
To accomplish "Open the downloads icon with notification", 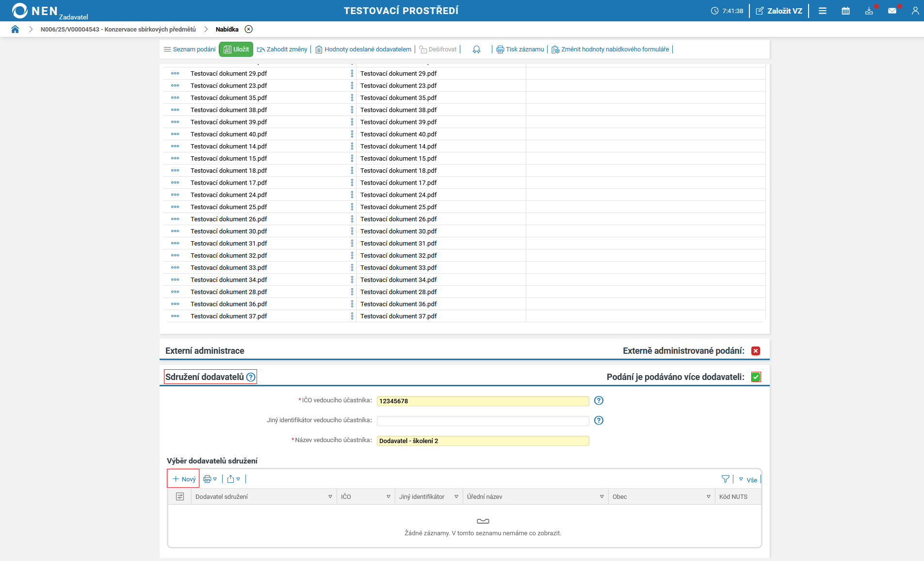I will coord(869,11).
